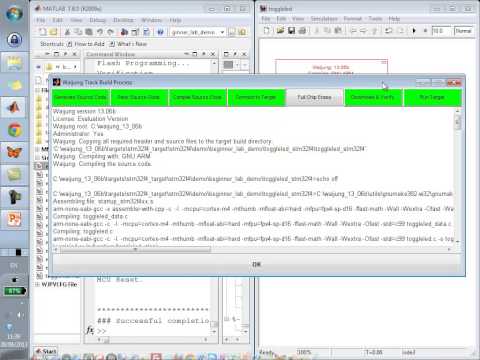Click the Run Target button

[x=432, y=97]
